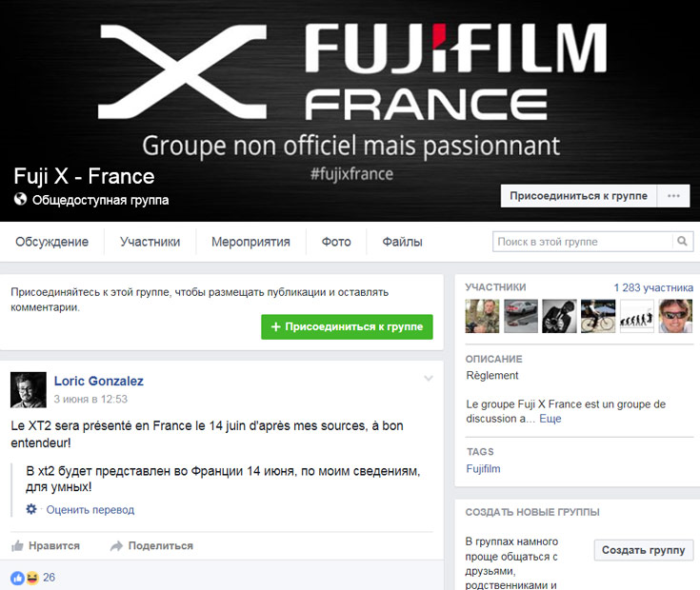
Task: Open the Мероприятия tab
Action: [x=250, y=242]
